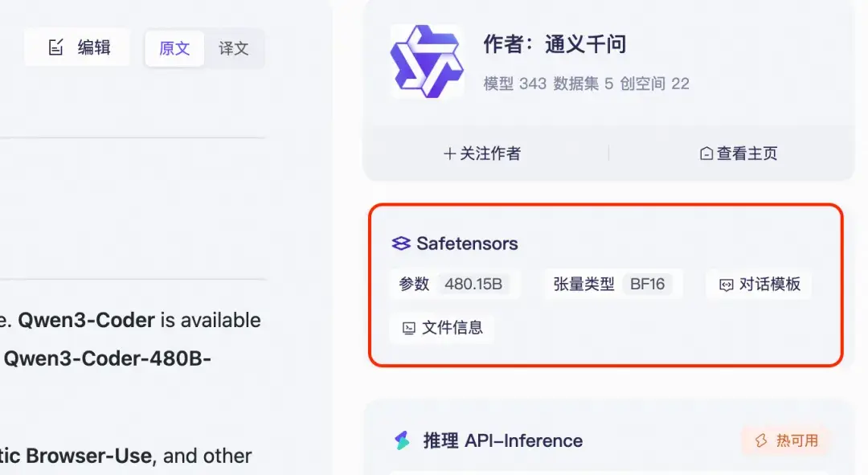
Task: Click the Tongyi Qianwen author logo
Action: [x=427, y=61]
